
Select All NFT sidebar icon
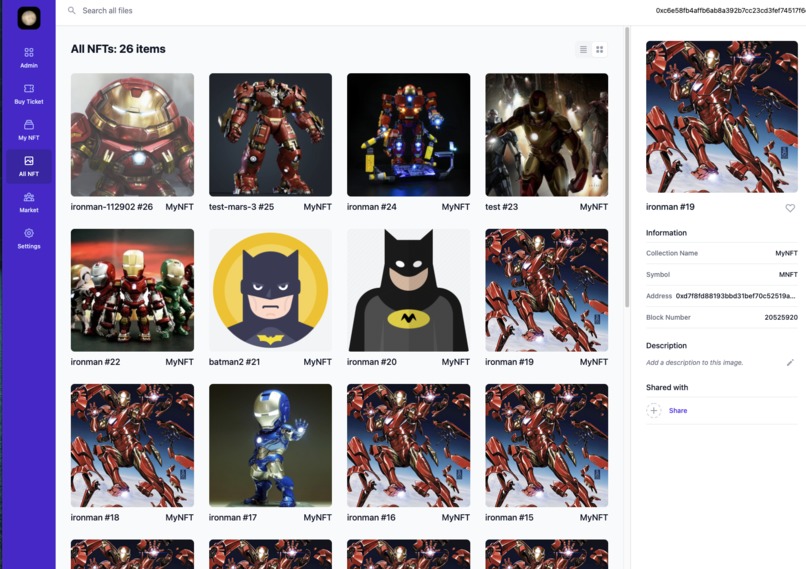(29, 160)
